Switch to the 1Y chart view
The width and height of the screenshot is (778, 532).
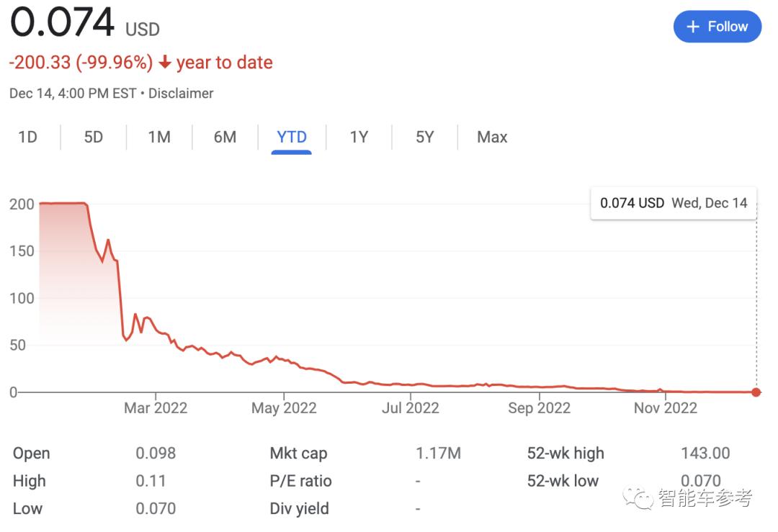point(359,137)
